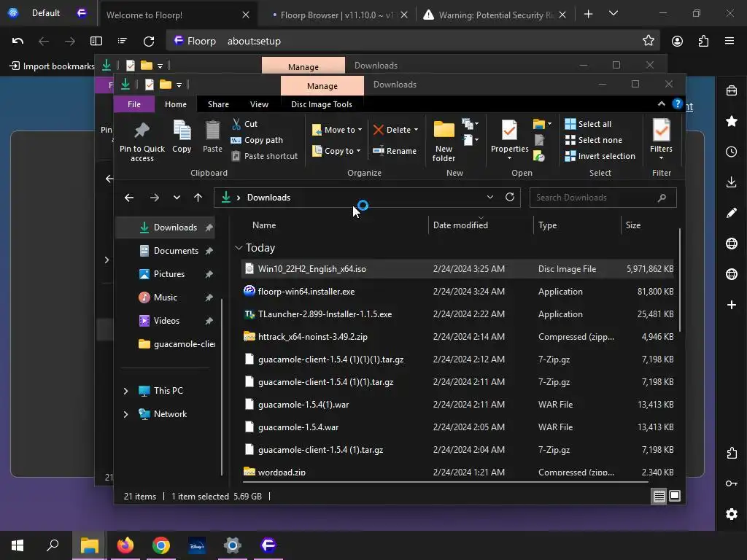Click the file list vertical scrollbar

679,281
